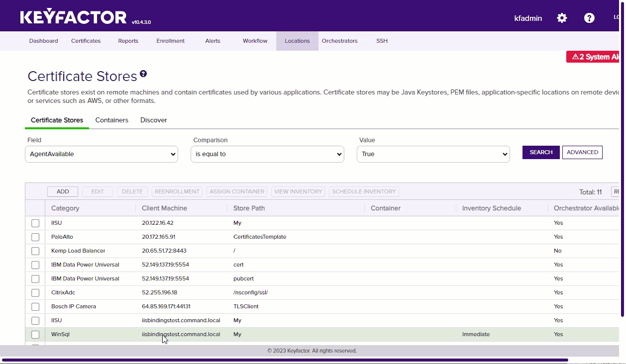Screen dimensions: 626x364
Task: Click the Certificate Stores help icon
Action: click(x=143, y=74)
